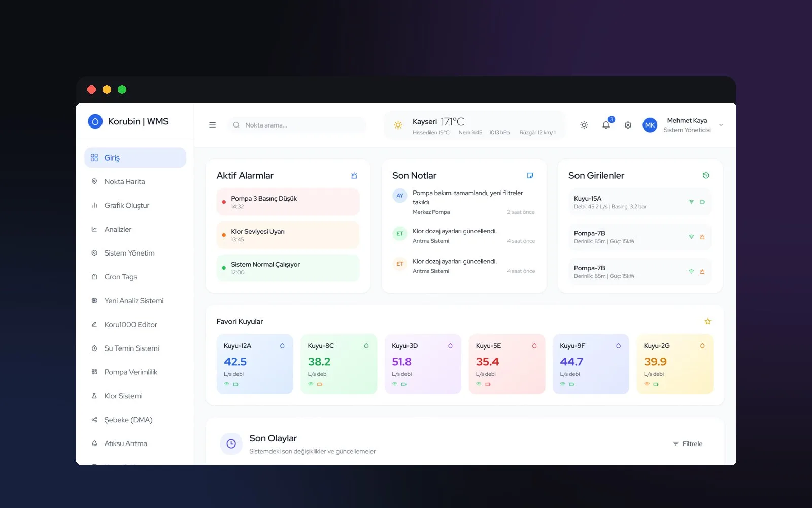Toggle the hamburger sidebar menu icon
The width and height of the screenshot is (812, 508).
click(212, 125)
